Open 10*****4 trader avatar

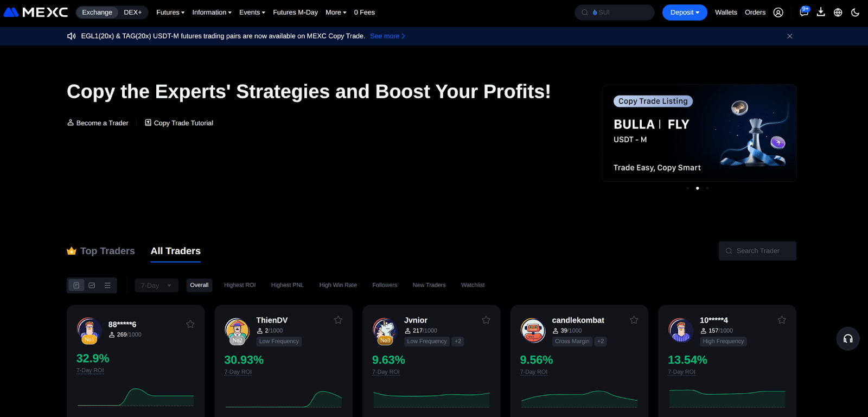coord(681,331)
